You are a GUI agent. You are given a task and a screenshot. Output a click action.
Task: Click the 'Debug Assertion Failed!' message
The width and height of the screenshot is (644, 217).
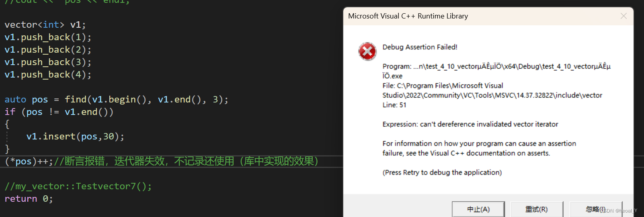point(420,47)
